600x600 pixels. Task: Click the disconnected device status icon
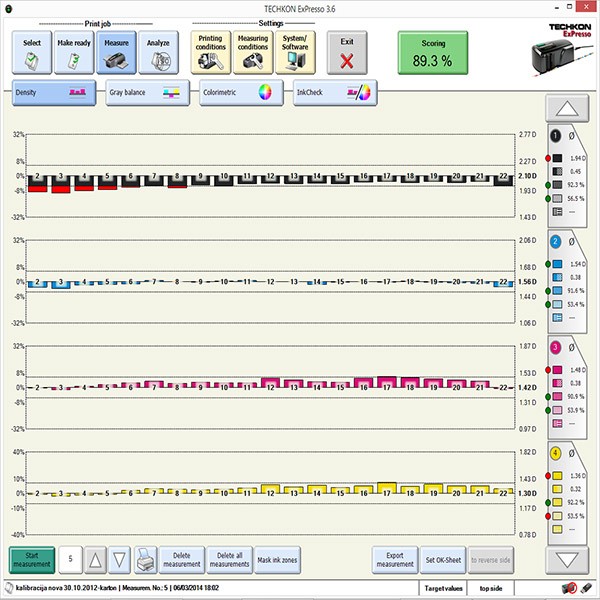[x=569, y=588]
